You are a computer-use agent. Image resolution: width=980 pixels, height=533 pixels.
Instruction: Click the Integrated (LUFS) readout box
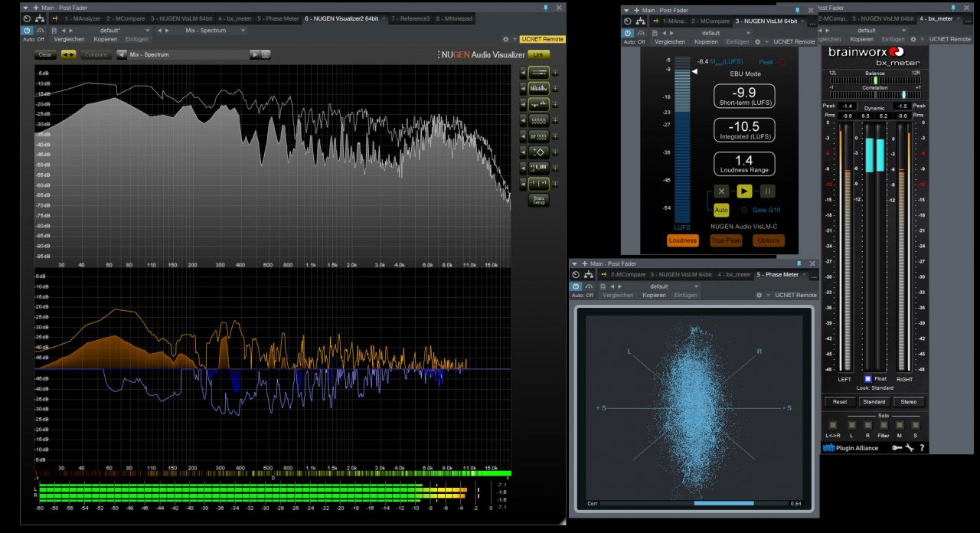point(743,130)
